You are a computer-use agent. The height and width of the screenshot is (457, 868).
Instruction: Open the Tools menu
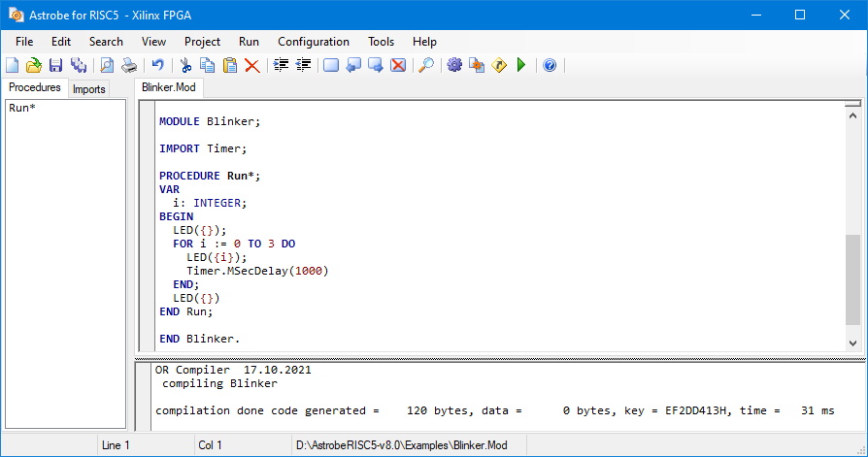(381, 42)
